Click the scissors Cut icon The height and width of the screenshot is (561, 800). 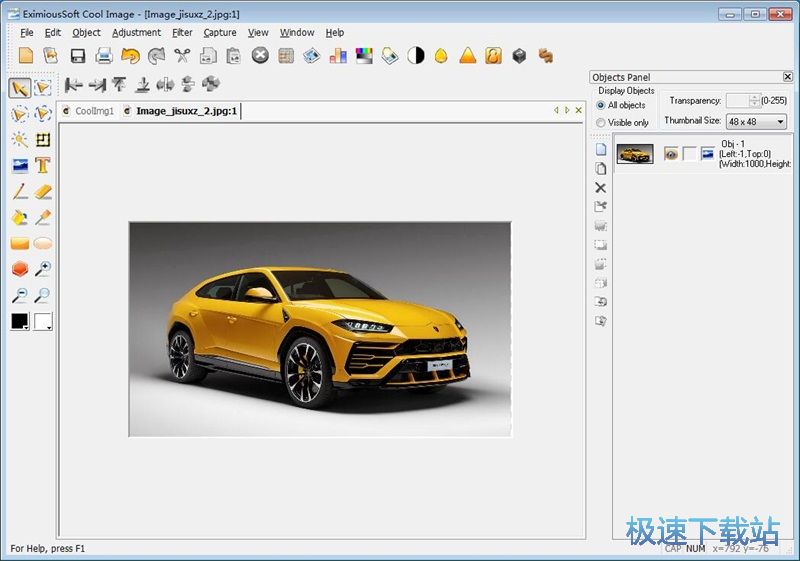pyautogui.click(x=182, y=56)
